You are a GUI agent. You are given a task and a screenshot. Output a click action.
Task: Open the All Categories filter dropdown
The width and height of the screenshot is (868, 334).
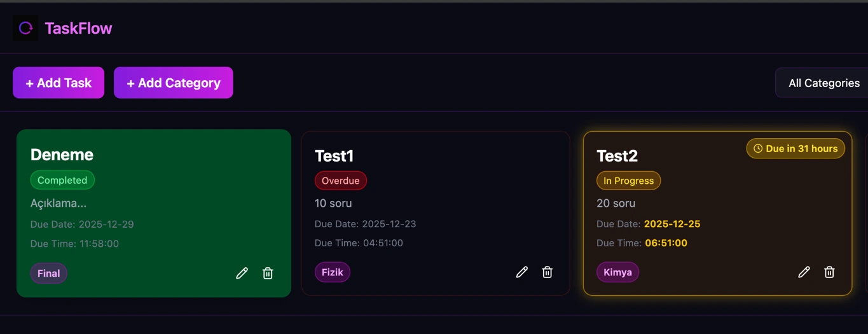[x=822, y=83]
